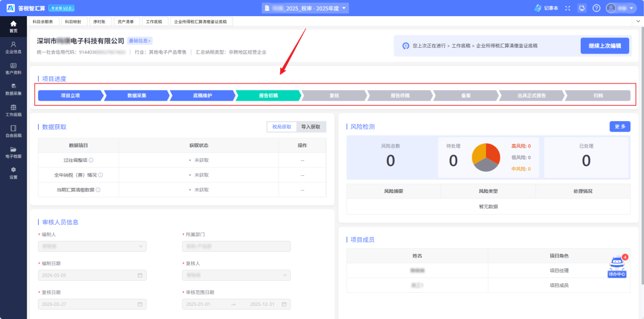The height and width of the screenshot is (319, 644).
Task: Toggle fullscreen with the expand arrows icon
Action: (x=568, y=8)
